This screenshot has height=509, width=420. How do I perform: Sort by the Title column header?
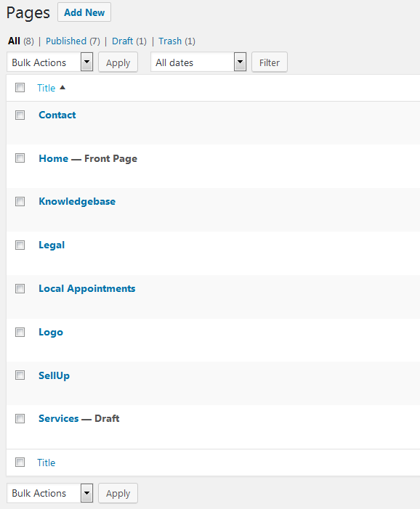point(46,88)
